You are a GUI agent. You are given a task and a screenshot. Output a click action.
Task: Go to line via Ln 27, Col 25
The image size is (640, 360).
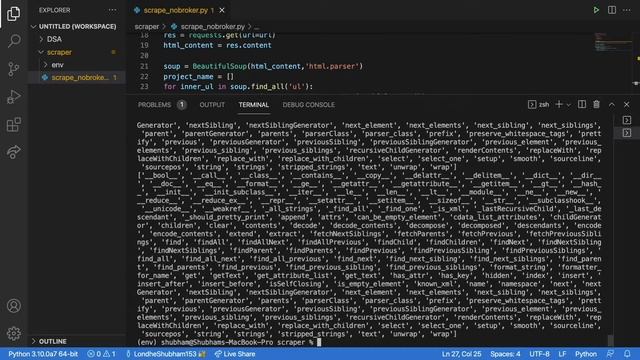click(x=461, y=354)
